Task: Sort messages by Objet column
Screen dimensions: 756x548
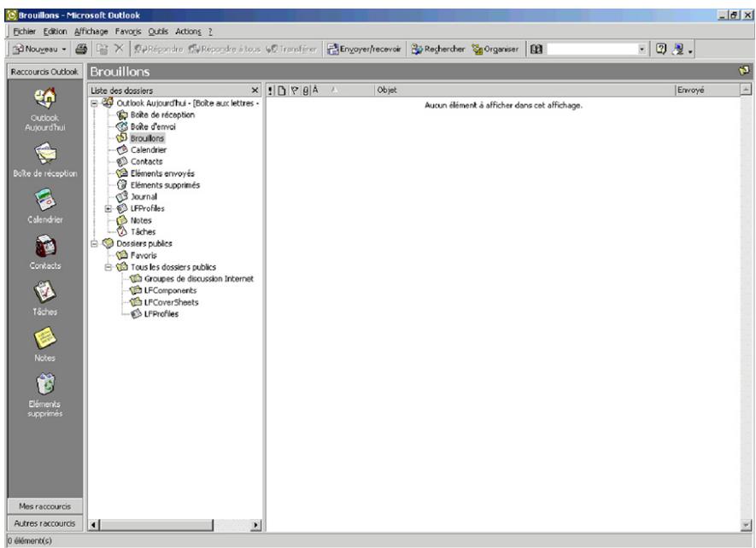Action: pos(525,90)
